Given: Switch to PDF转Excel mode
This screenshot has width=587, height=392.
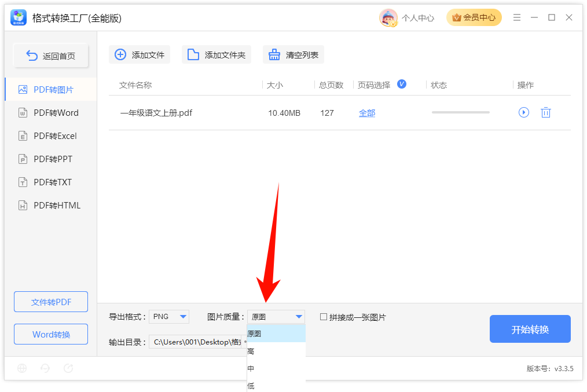Looking at the screenshot, I should [51, 136].
